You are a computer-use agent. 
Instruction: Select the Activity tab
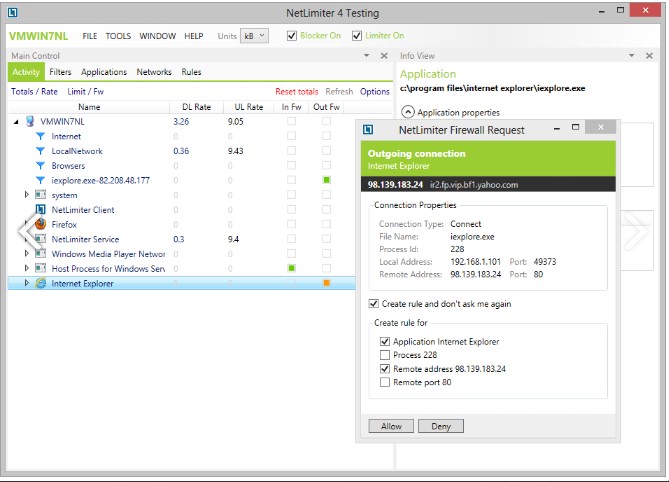[x=26, y=72]
